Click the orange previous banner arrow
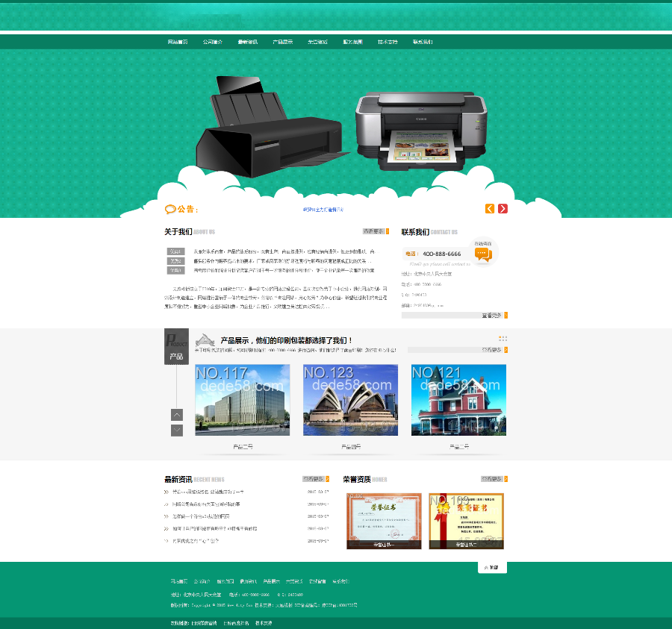 tap(490, 208)
